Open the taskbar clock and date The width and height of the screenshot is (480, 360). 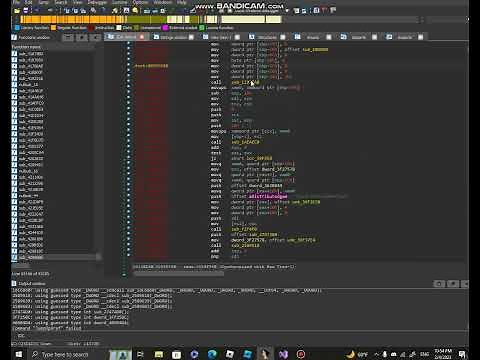coord(443,354)
